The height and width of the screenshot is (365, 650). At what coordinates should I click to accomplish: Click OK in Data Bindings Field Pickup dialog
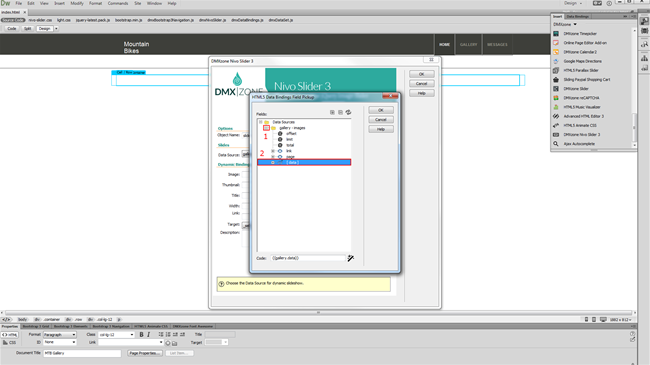pyautogui.click(x=381, y=110)
